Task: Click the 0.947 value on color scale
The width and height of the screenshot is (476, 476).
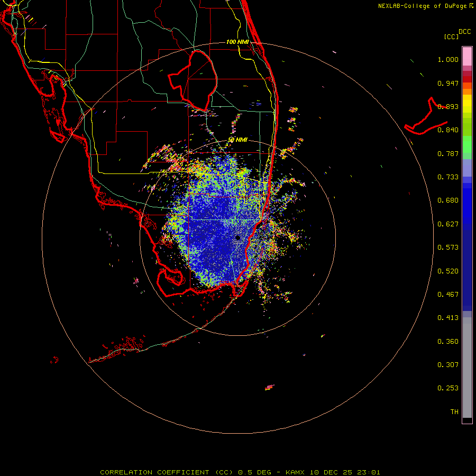Action: [x=448, y=83]
